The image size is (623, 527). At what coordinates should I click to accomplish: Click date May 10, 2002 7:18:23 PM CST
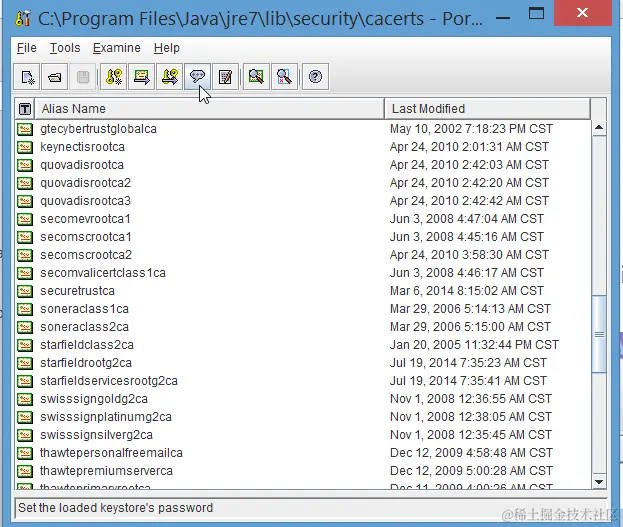[x=471, y=129]
